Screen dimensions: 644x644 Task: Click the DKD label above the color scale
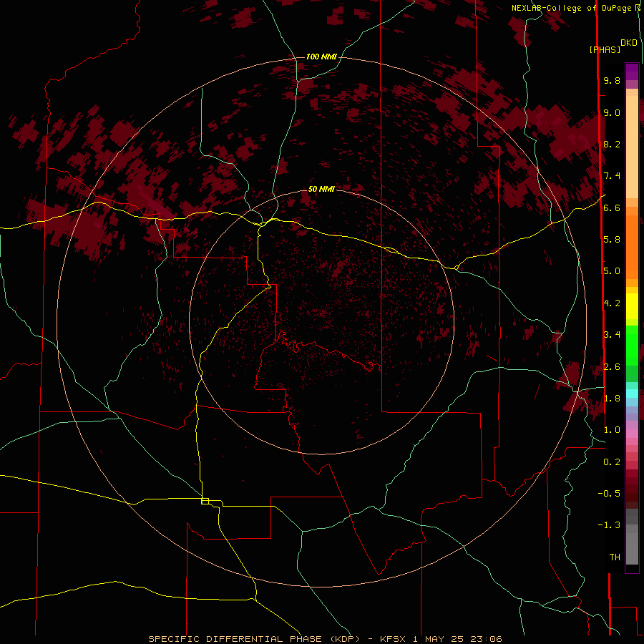(629, 43)
